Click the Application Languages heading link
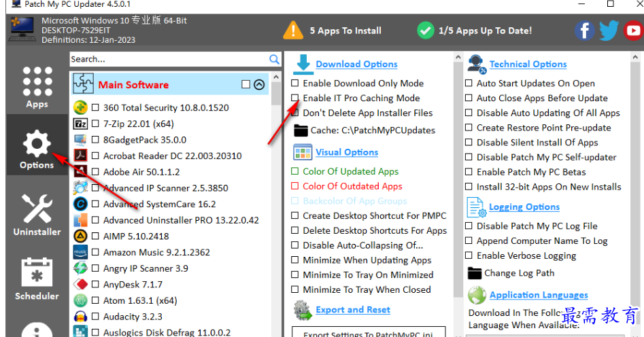The width and height of the screenshot is (644, 337). (539, 295)
